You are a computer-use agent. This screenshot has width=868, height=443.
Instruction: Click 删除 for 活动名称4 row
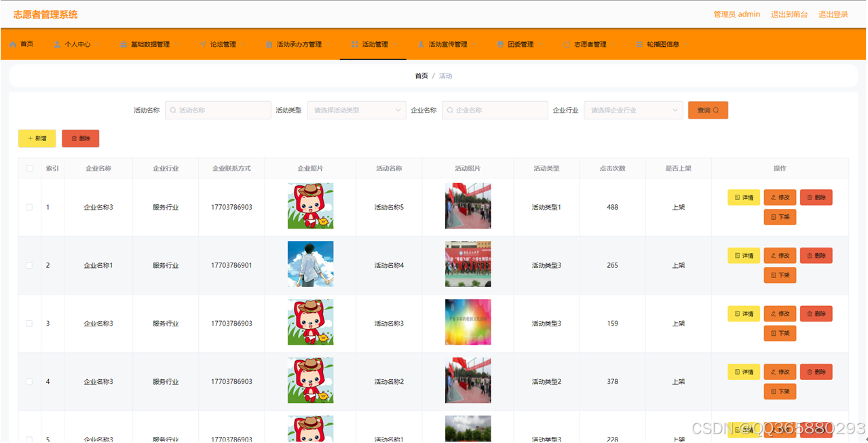click(816, 256)
